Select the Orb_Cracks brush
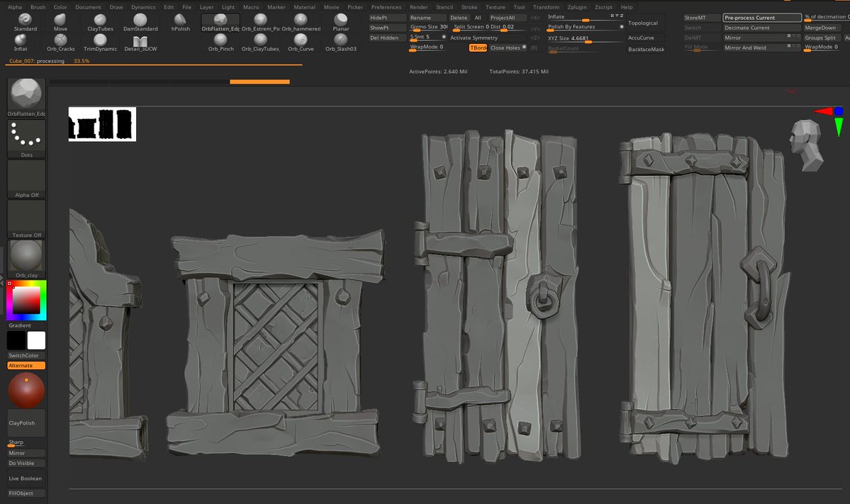Screen dimensions: 850x504 pyautogui.click(x=61, y=43)
